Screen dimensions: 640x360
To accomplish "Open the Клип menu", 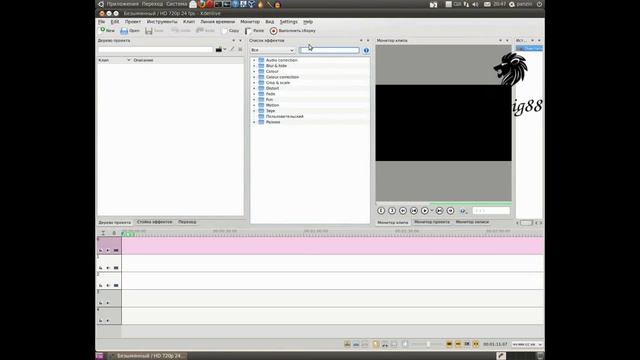I will coord(189,22).
